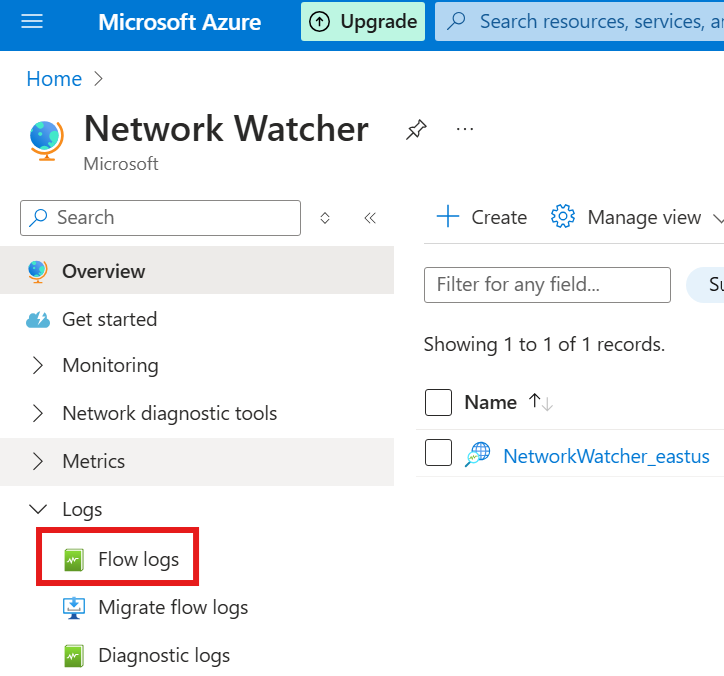Tick the select-all checkbox in Name header
The height and width of the screenshot is (676, 724).
pyautogui.click(x=438, y=403)
